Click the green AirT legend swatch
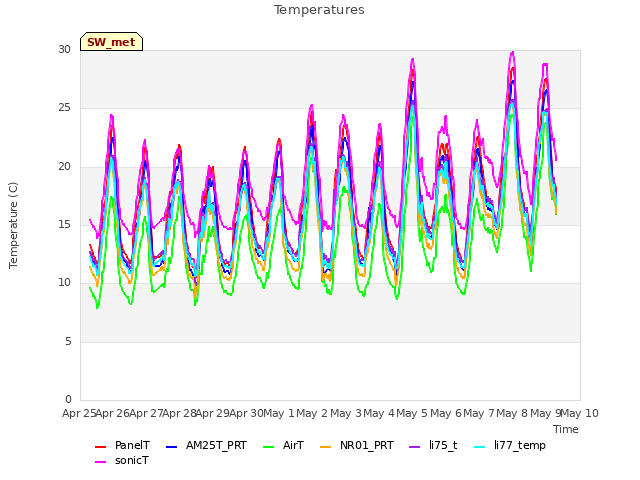Image resolution: width=640 pixels, height=480 pixels. pyautogui.click(x=269, y=447)
